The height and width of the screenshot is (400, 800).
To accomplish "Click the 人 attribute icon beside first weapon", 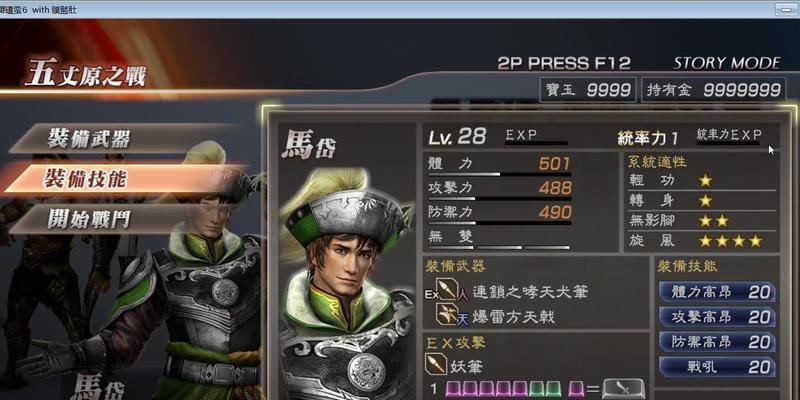I will [464, 295].
